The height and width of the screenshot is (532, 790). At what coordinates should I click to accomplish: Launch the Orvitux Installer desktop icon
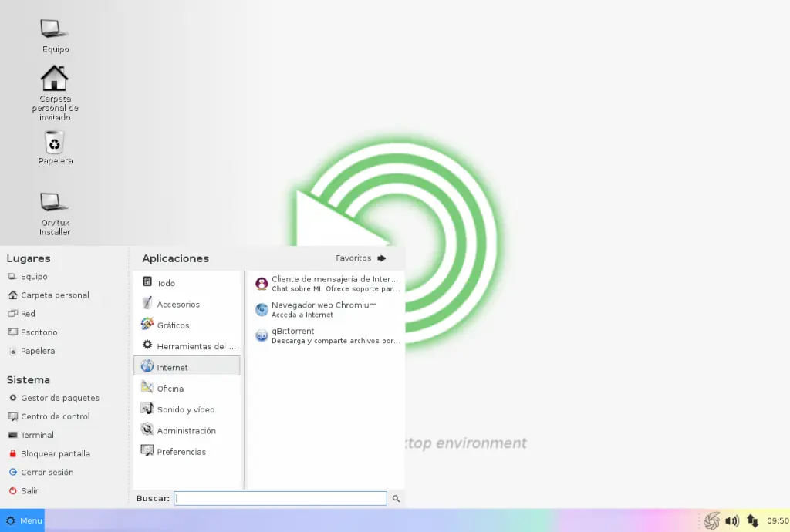pos(55,214)
